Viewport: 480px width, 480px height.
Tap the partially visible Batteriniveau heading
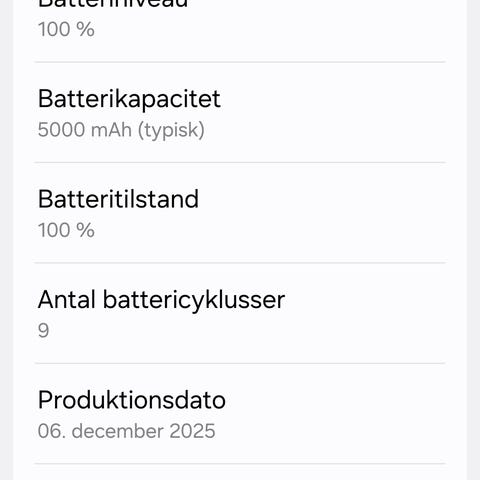pyautogui.click(x=113, y=3)
